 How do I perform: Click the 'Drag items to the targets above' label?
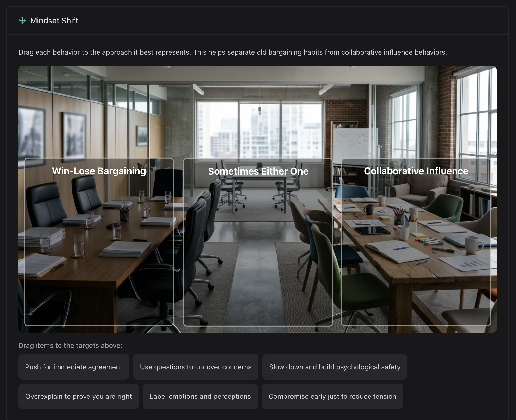click(x=70, y=345)
